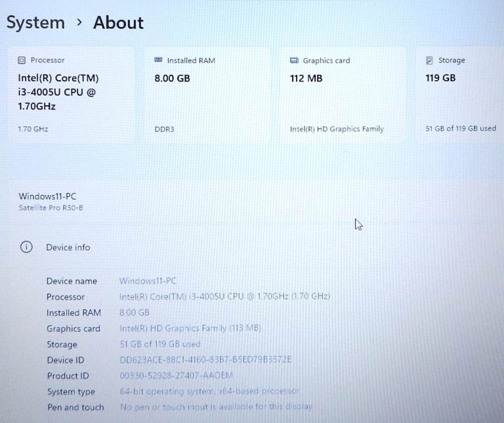
Task: Select the 119 GB storage value
Action: coord(440,78)
